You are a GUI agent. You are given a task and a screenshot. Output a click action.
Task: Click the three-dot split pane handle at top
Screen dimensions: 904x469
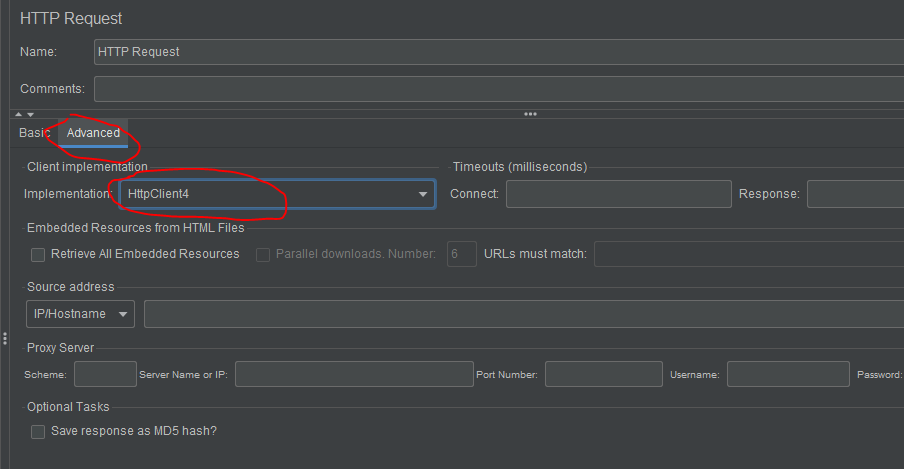coord(530,114)
